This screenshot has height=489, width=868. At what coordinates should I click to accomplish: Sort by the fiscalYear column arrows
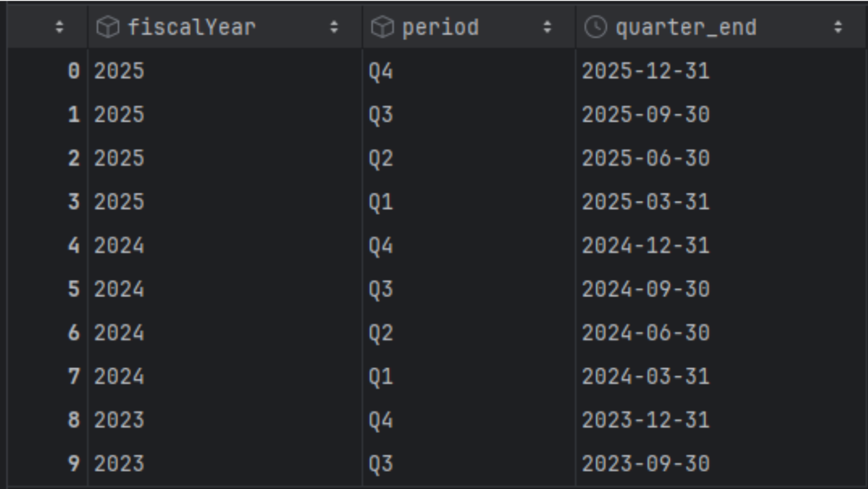pos(334,27)
